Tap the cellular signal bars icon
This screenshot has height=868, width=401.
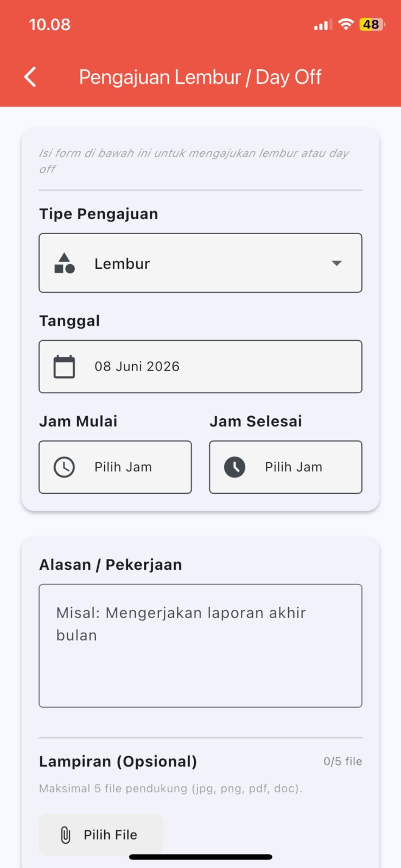(323, 25)
